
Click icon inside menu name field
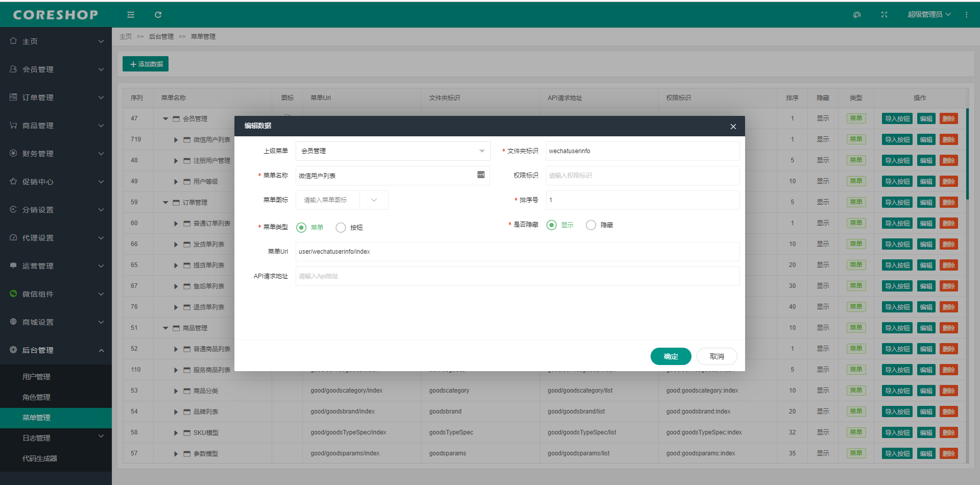point(481,175)
